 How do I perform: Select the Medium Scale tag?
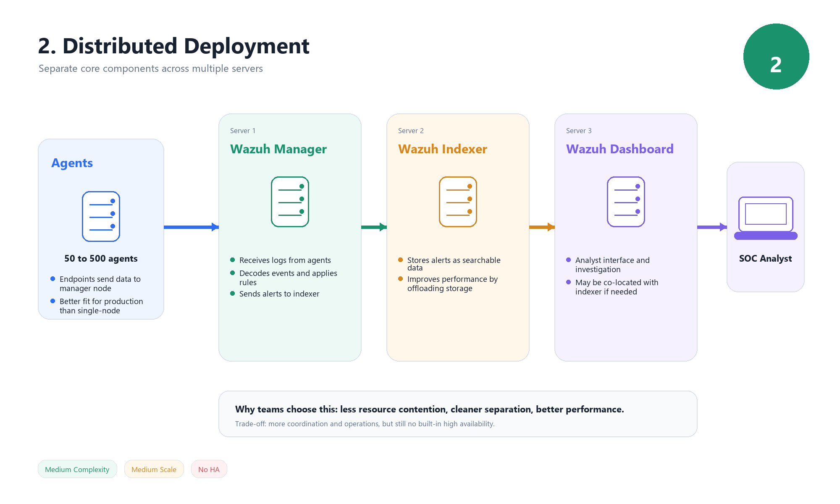(x=154, y=469)
